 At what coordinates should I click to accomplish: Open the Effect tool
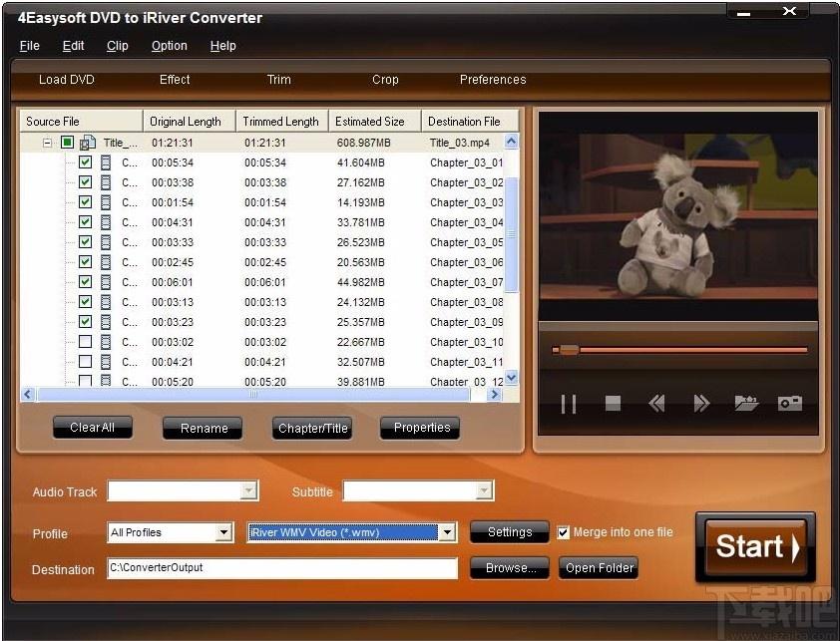pos(175,80)
